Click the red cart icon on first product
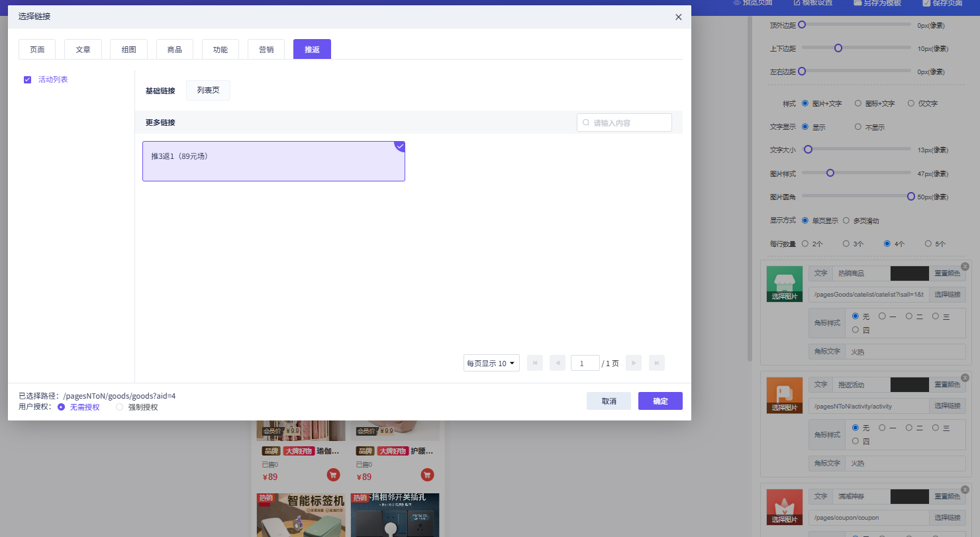 333,475
